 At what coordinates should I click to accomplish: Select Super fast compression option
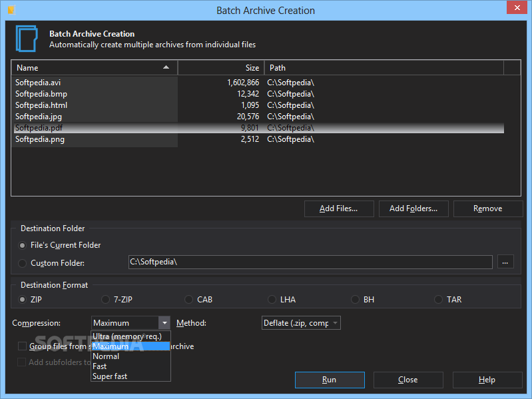tap(131, 376)
